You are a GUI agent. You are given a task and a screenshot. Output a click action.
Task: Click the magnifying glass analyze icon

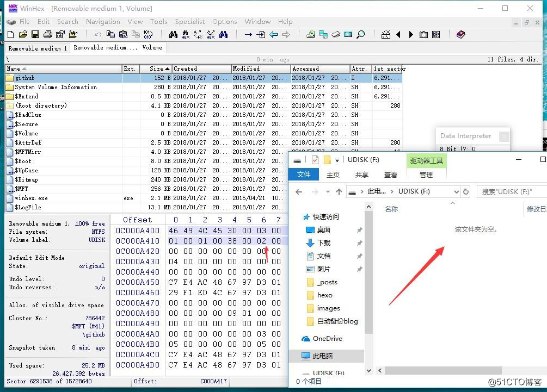point(361,34)
